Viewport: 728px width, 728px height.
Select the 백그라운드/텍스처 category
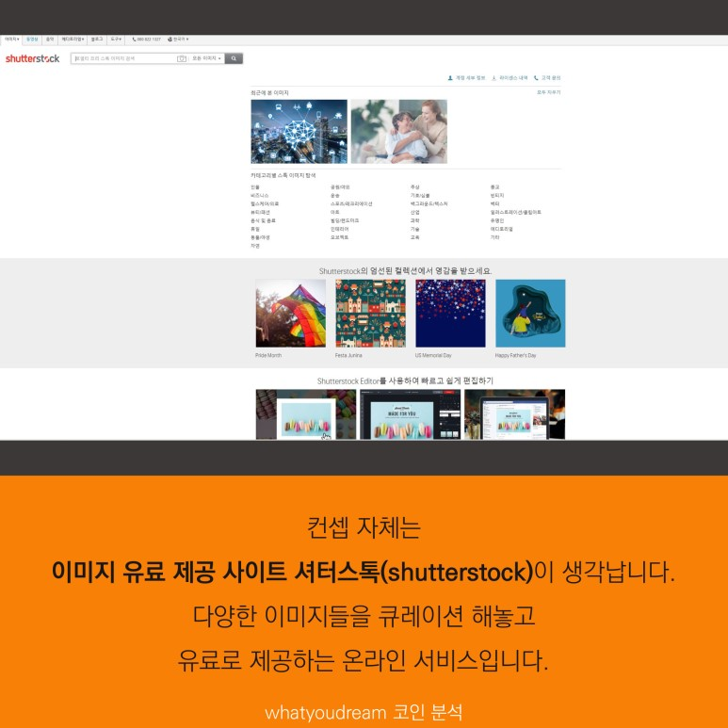point(429,203)
